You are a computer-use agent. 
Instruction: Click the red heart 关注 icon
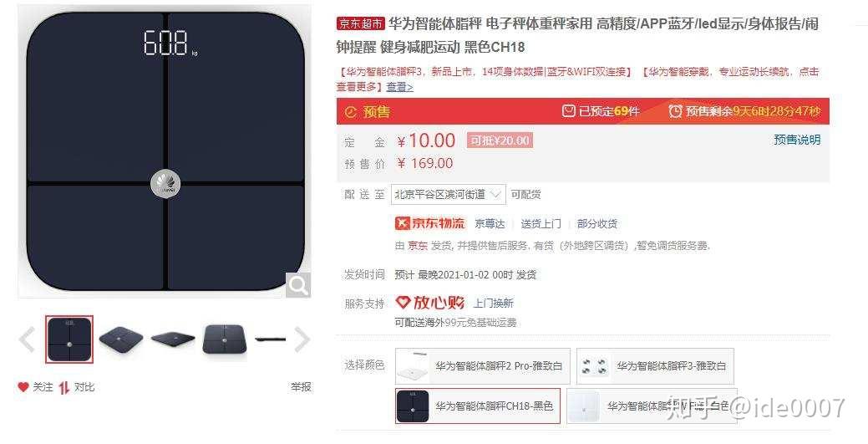coord(23,387)
